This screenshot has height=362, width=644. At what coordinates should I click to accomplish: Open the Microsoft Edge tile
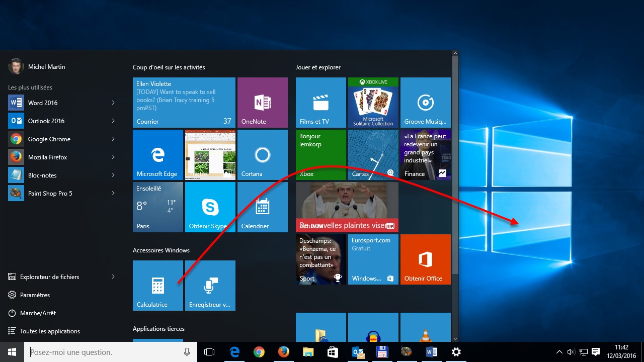[157, 154]
